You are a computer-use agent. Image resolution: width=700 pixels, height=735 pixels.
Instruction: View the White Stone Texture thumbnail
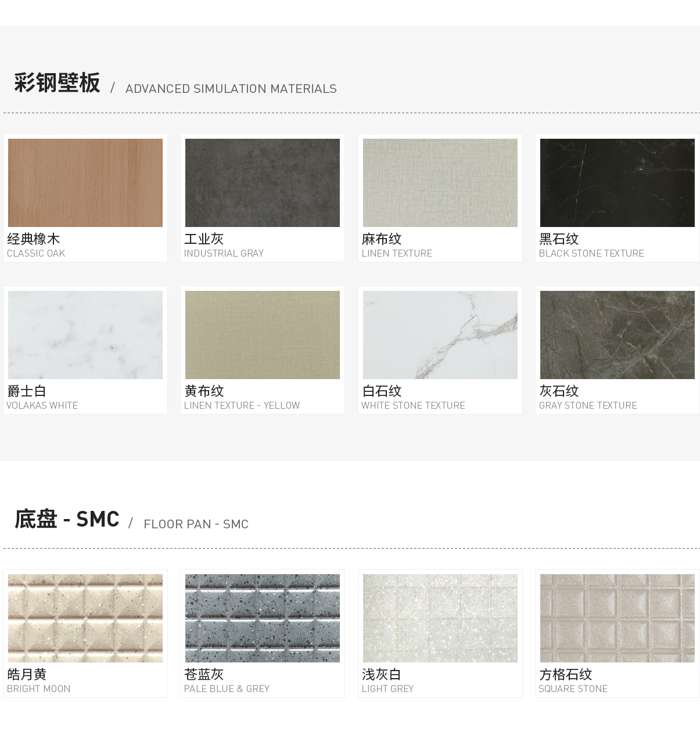pyautogui.click(x=440, y=335)
